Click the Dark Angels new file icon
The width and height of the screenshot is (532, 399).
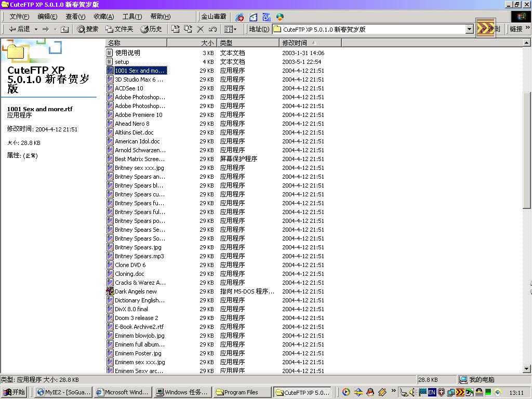[x=110, y=291]
